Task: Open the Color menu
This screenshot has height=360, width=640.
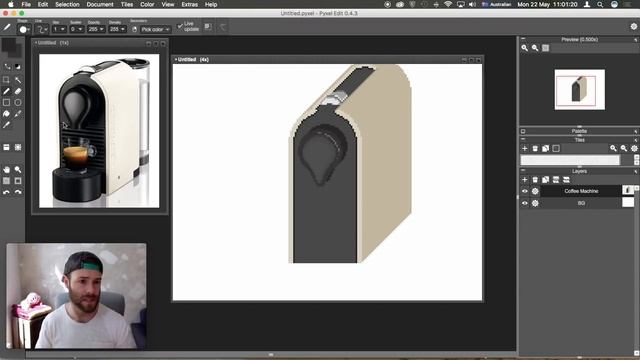Action: (x=147, y=4)
